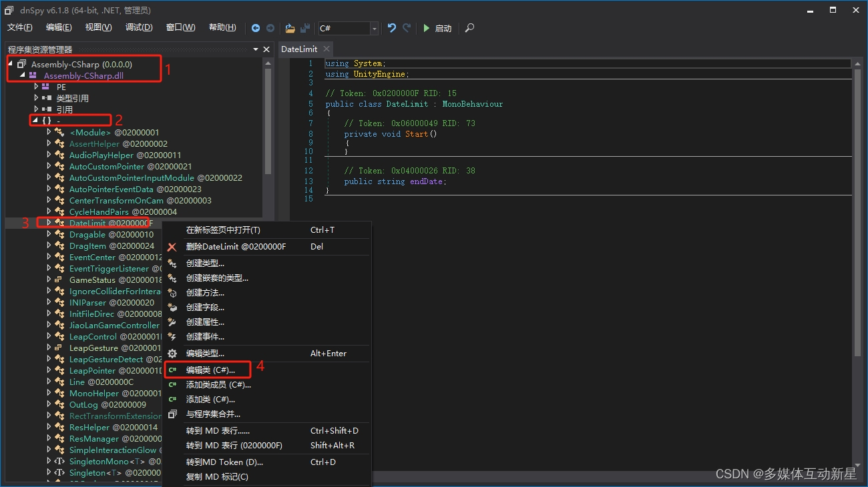Click the save all icon in toolbar
Screen dimensions: 868x487
[x=305, y=28]
